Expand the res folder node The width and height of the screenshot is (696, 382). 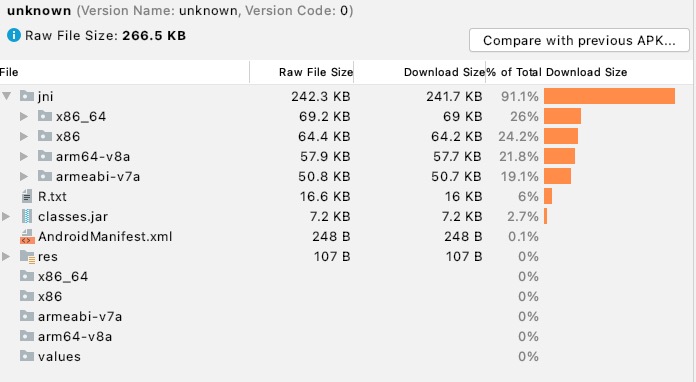[6, 256]
